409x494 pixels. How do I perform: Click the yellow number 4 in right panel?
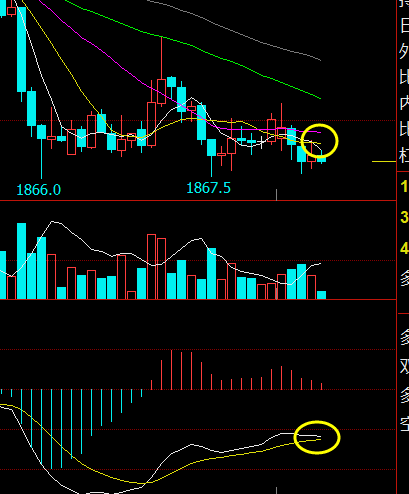[x=404, y=249]
